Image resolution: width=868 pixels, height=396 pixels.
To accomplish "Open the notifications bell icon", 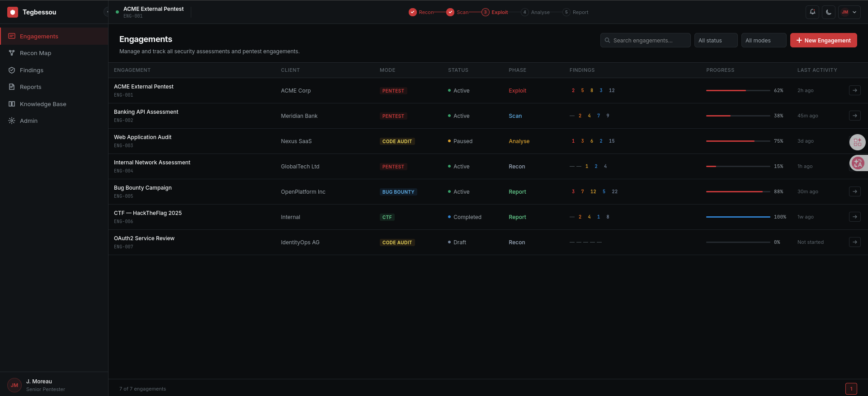I will coord(812,12).
